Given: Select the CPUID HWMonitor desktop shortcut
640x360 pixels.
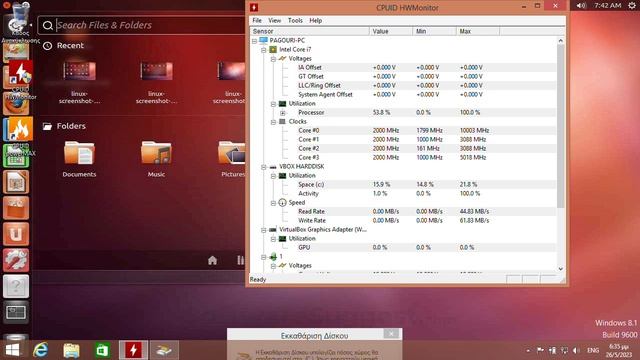Looking at the screenshot, I should (x=20, y=80).
